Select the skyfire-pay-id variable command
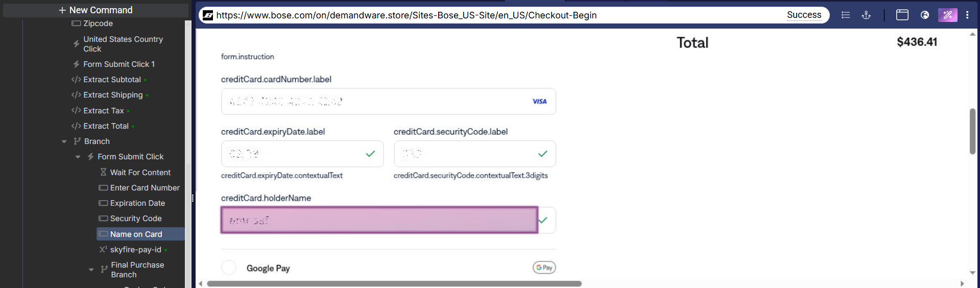 135,250
